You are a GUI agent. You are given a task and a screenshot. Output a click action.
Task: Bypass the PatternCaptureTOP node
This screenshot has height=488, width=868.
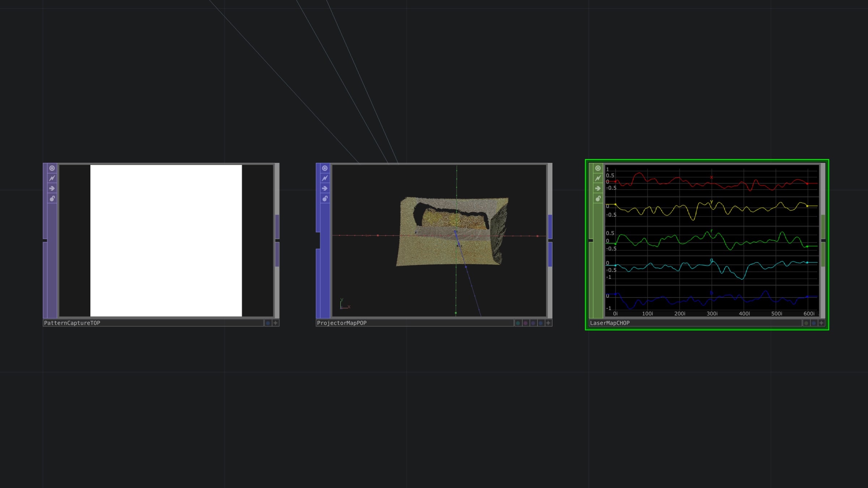[52, 188]
